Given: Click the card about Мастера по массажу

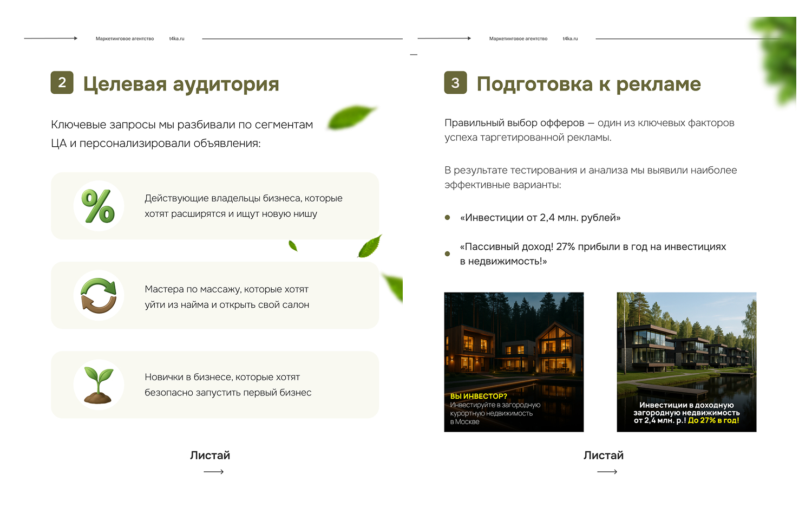Looking at the screenshot, I should point(215,296).
